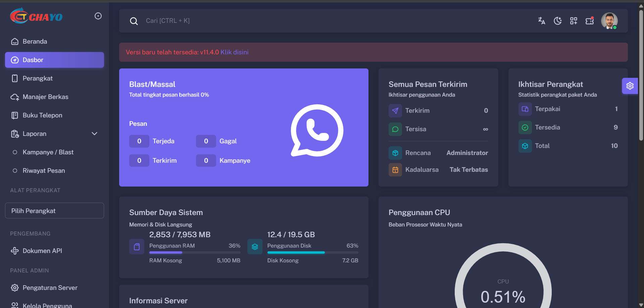Toggle the sidebar pin circle

[x=98, y=16]
